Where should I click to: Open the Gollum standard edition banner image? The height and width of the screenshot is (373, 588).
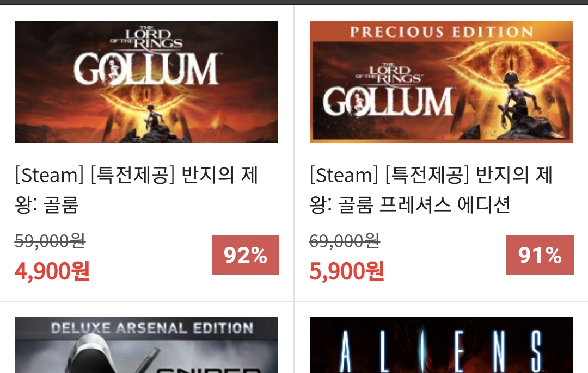(x=146, y=82)
